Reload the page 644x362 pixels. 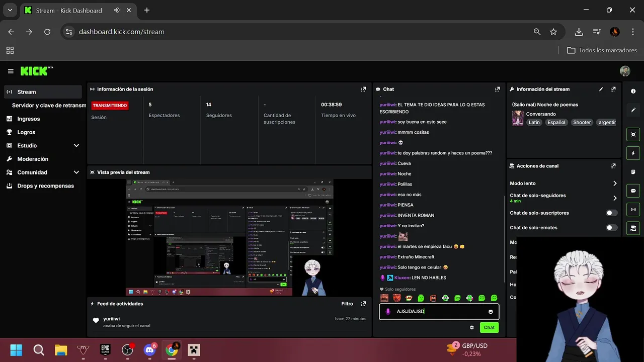[x=47, y=32]
